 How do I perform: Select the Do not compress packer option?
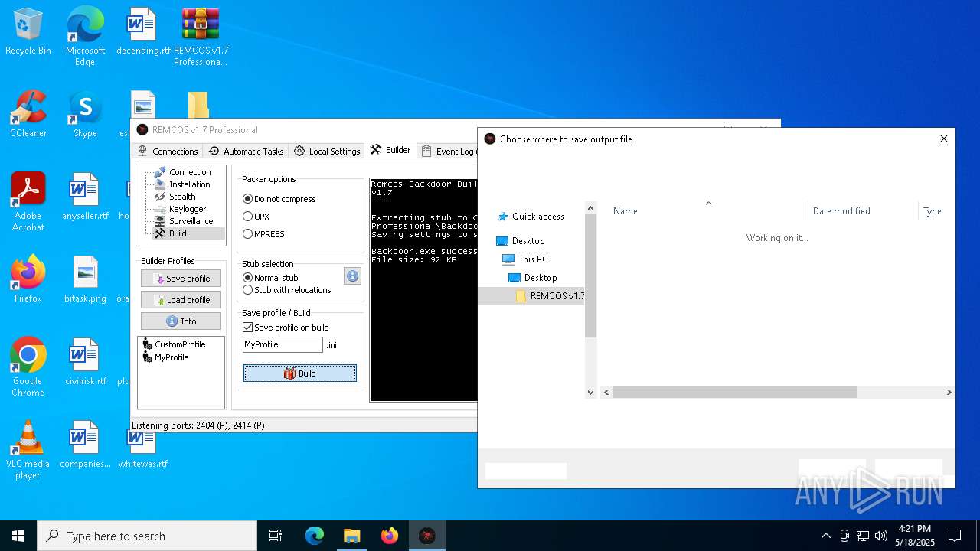click(279, 199)
